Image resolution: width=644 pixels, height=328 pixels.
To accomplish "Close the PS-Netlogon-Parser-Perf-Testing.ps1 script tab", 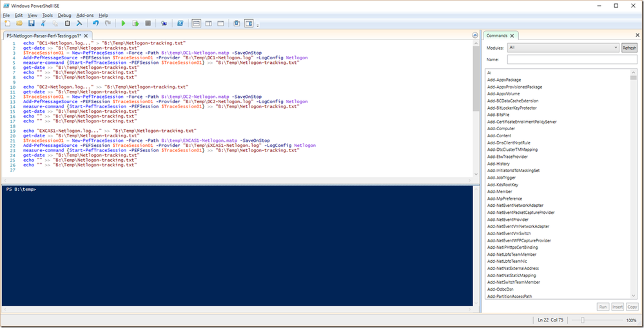I will 86,35.
